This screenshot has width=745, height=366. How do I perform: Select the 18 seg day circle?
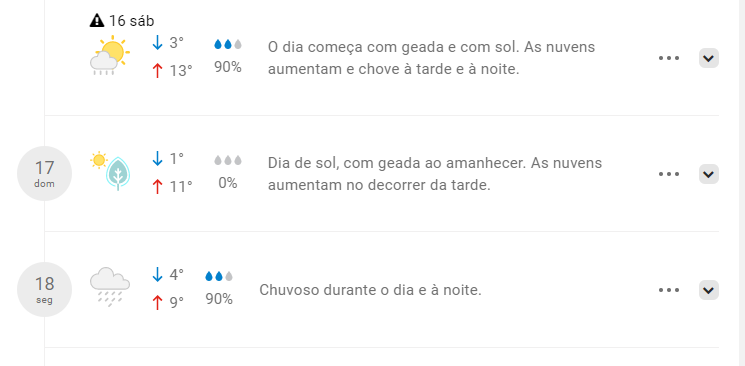tap(45, 289)
